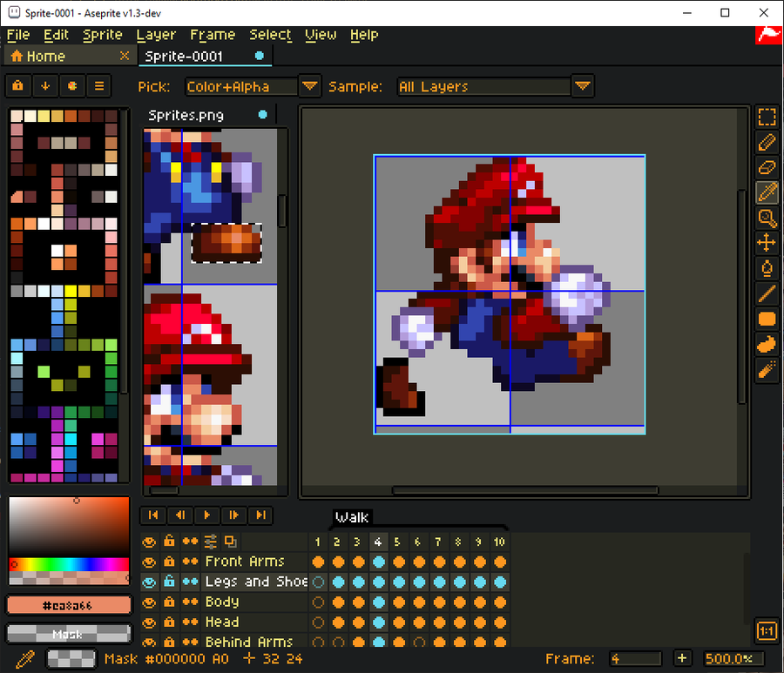Select the Rectangular Marquee tool
The image size is (784, 673).
767,117
